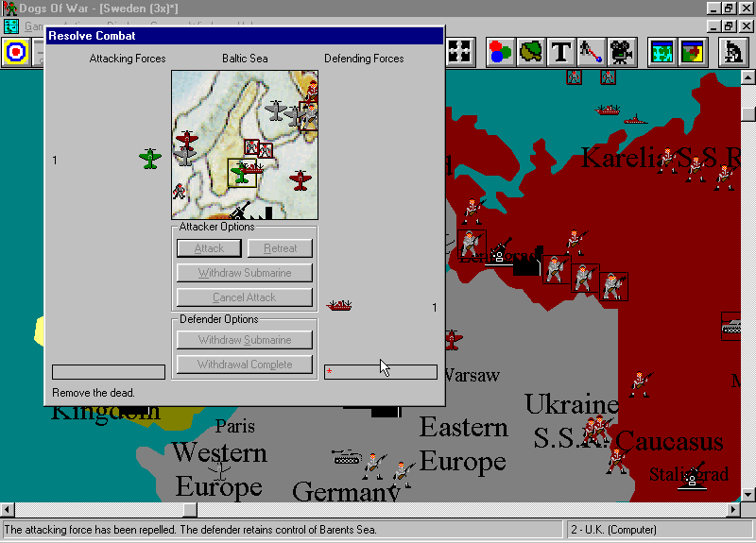Click the Attack button

pos(209,248)
